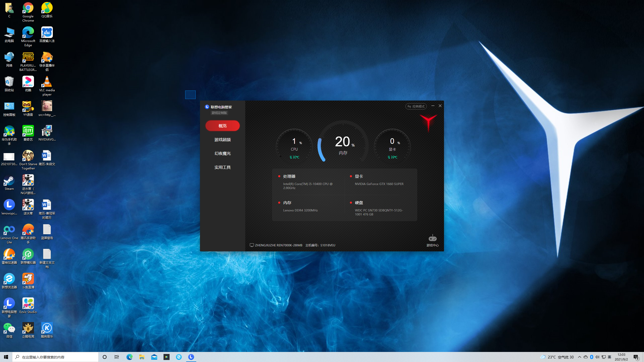The image size is (644, 362).
Task: Select the 华为手机助手 desktop icon
Action: point(9,135)
